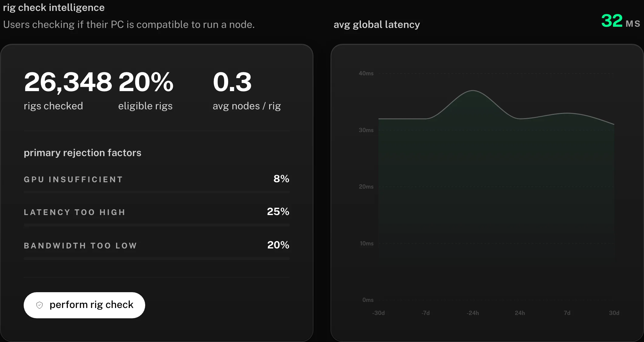Click the 30ms y-axis label
The width and height of the screenshot is (644, 342).
366,130
